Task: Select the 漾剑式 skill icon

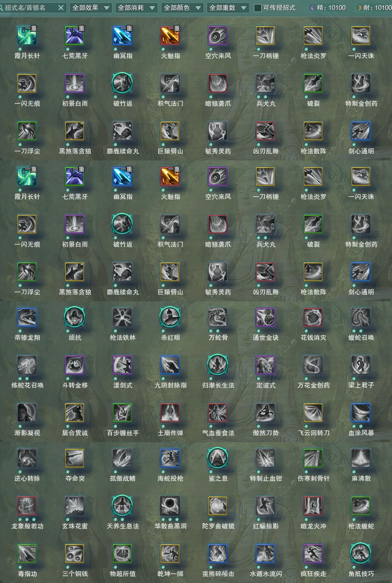Action: point(123,365)
